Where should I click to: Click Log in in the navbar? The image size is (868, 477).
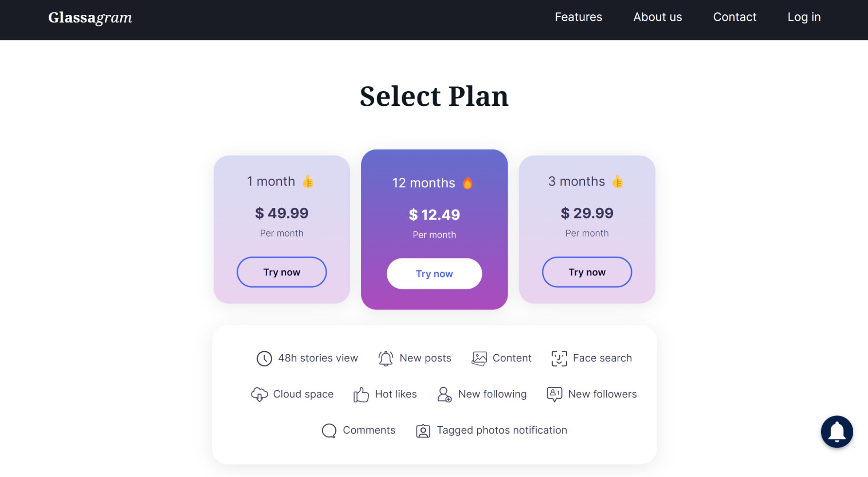[x=804, y=17]
